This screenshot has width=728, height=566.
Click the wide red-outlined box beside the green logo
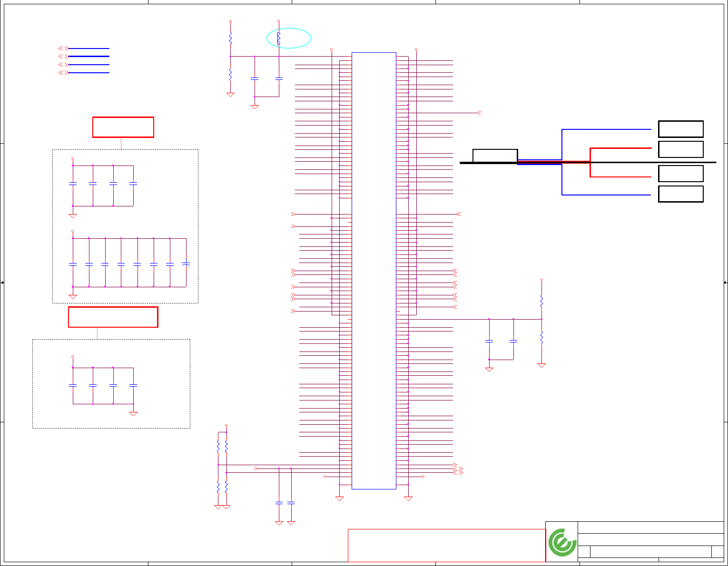(x=447, y=545)
